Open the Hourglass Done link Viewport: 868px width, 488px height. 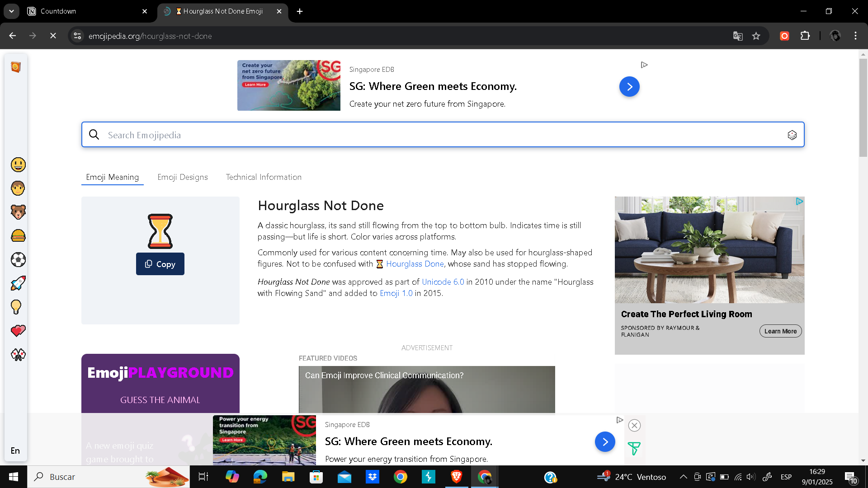(415, 264)
